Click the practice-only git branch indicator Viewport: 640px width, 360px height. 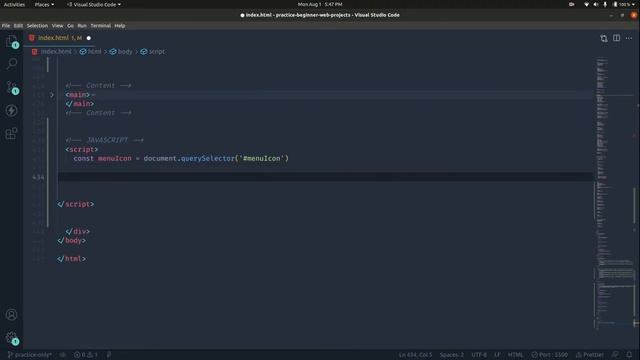(x=29, y=355)
